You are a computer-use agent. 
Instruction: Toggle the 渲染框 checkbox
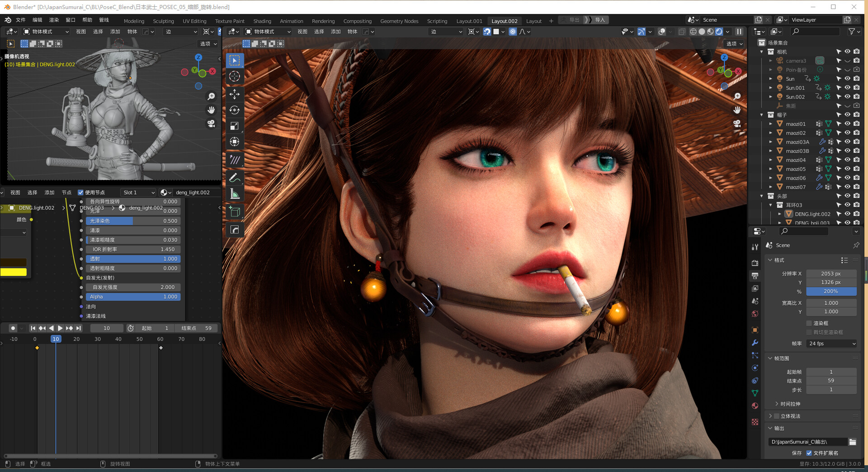click(x=809, y=323)
